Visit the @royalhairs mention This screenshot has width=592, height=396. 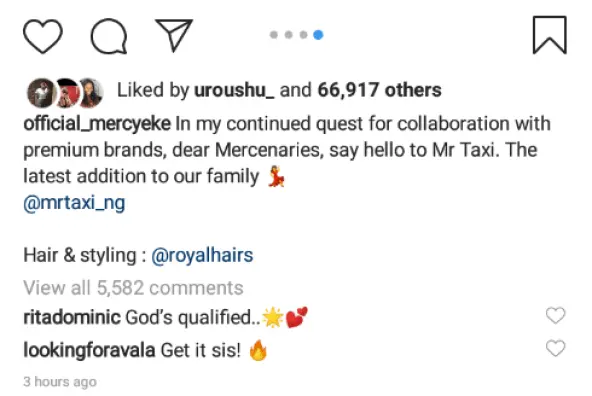(202, 255)
